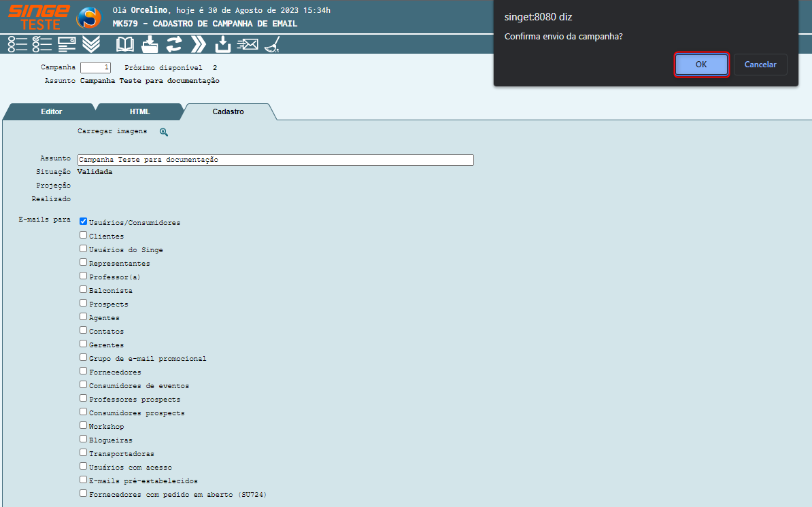Click the refresh arrows toolbar icon
The image size is (812, 507).
[174, 45]
